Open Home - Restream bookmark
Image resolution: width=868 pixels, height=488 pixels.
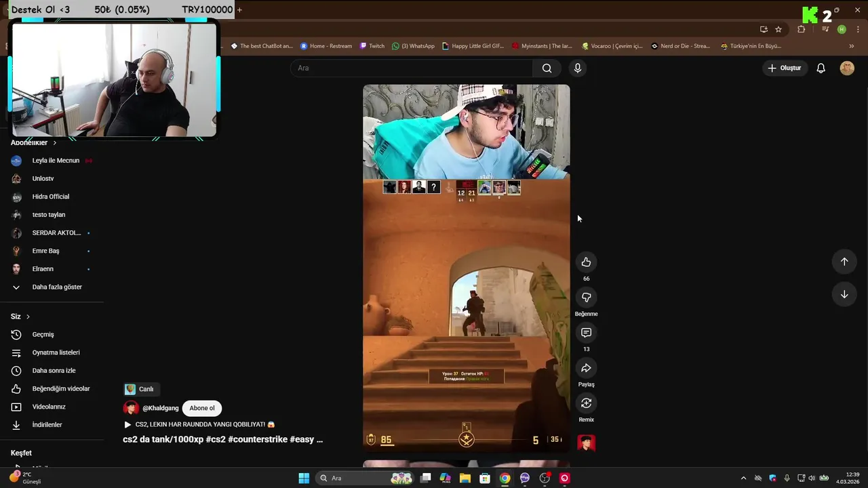point(326,46)
